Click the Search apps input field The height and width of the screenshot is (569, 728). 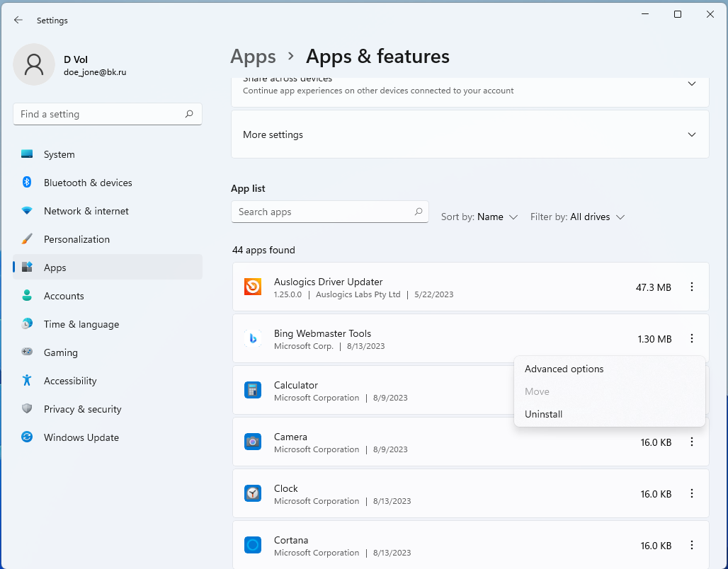pos(324,212)
